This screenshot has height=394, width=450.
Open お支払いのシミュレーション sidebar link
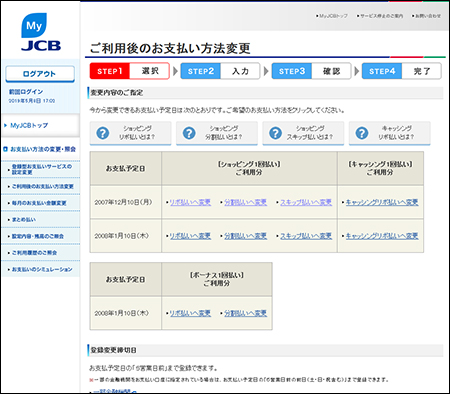tap(41, 269)
